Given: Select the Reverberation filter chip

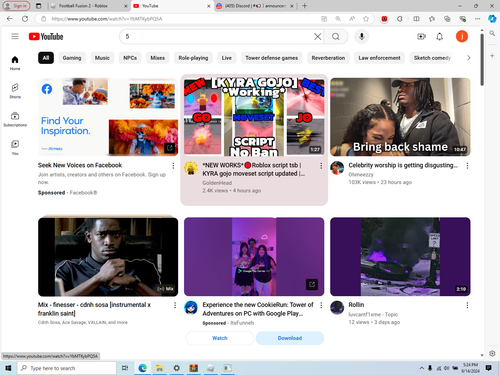Looking at the screenshot, I should coord(328,58).
